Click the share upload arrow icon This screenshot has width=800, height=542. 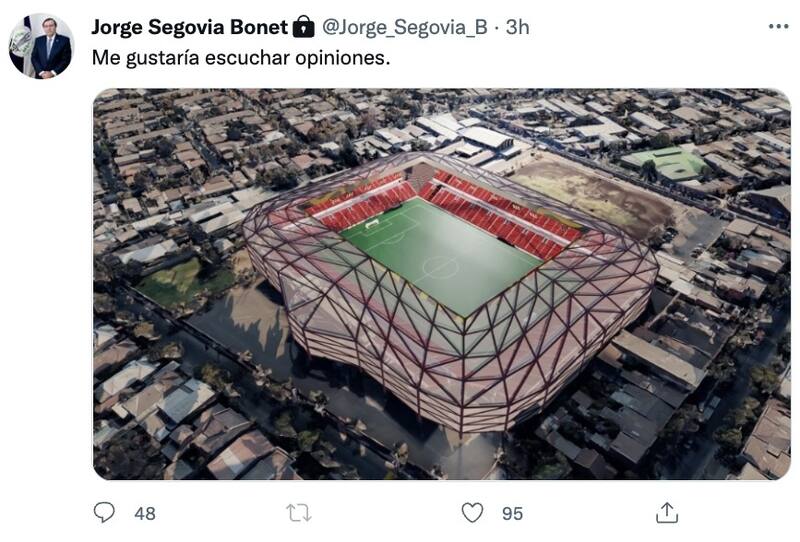pyautogui.click(x=667, y=512)
